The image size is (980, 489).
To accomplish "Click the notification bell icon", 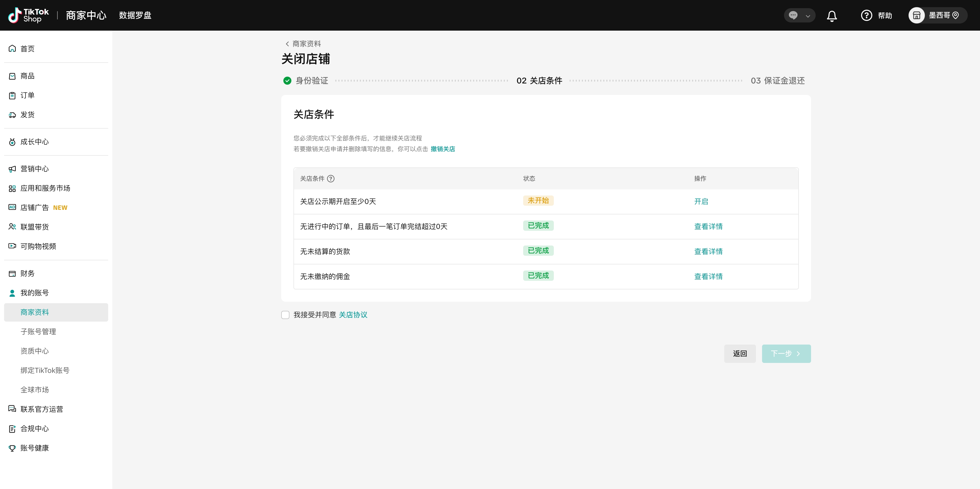I will point(832,16).
